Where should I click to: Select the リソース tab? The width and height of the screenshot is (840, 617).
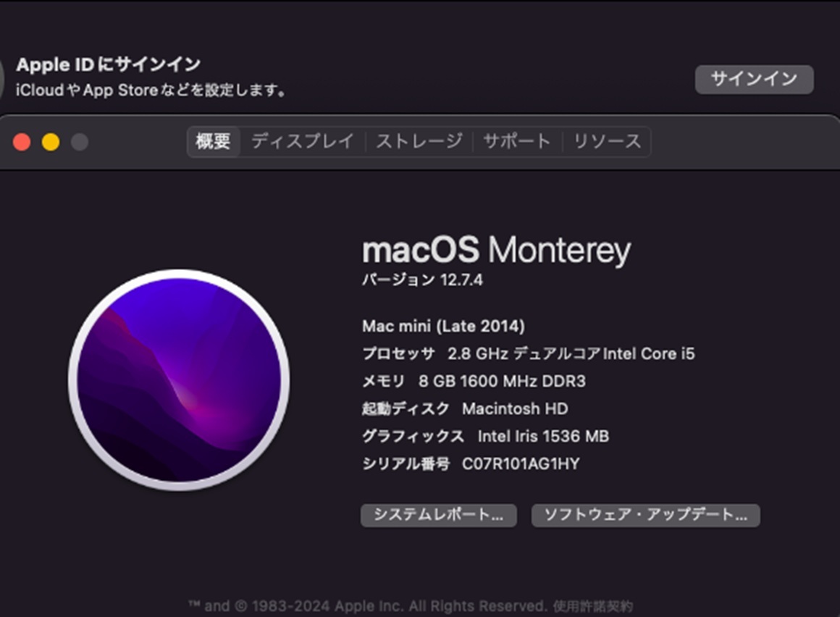(607, 141)
